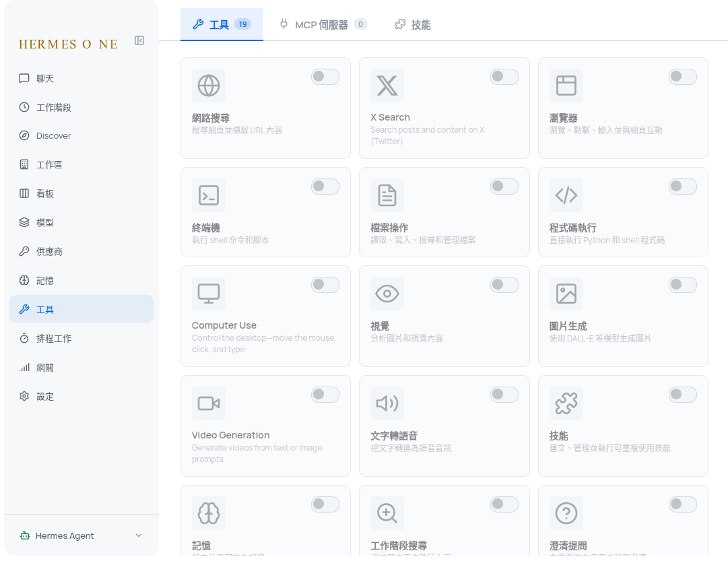Click the 檔案操作 document icon
This screenshot has height=561, width=728.
coord(387,195)
